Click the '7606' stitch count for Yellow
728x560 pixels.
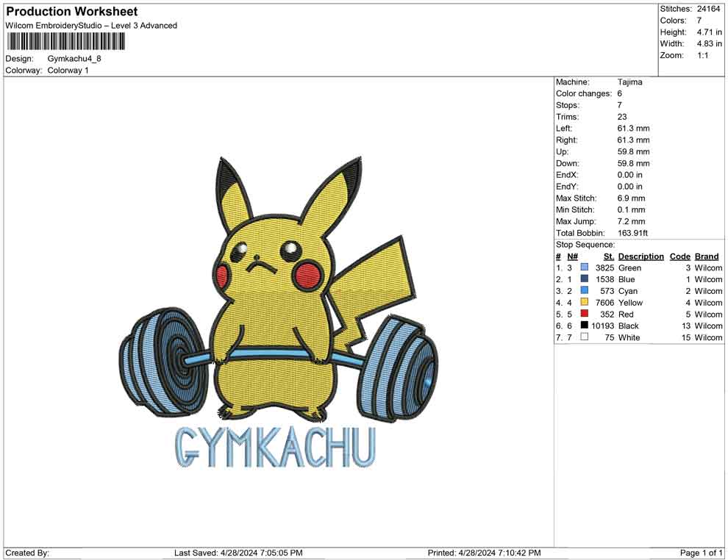pos(605,303)
